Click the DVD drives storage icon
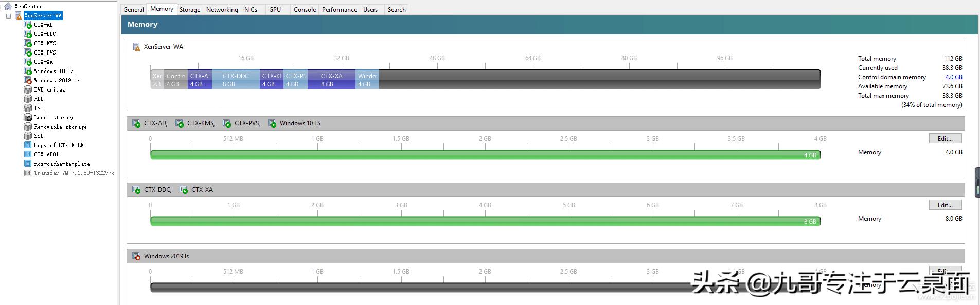The image size is (980, 305). pos(28,89)
